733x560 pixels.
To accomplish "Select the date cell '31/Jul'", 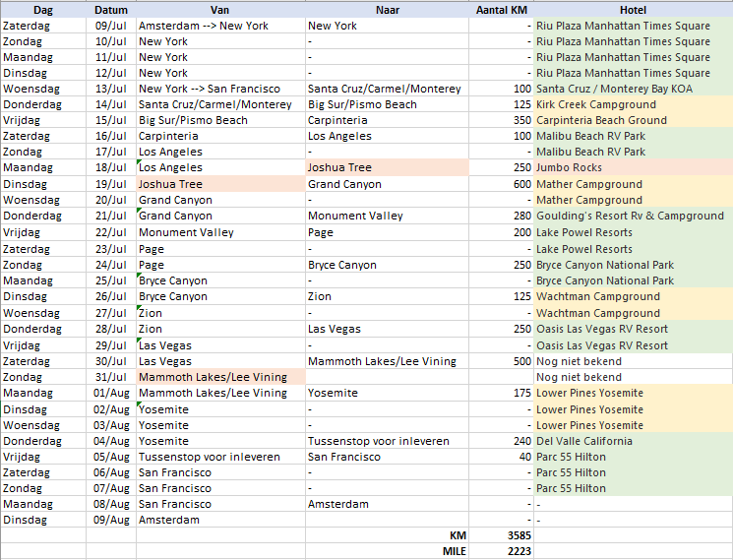I will pyautogui.click(x=111, y=377).
